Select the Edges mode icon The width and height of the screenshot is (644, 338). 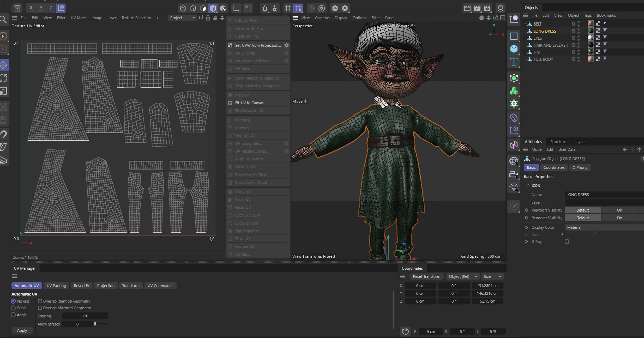(193, 8)
